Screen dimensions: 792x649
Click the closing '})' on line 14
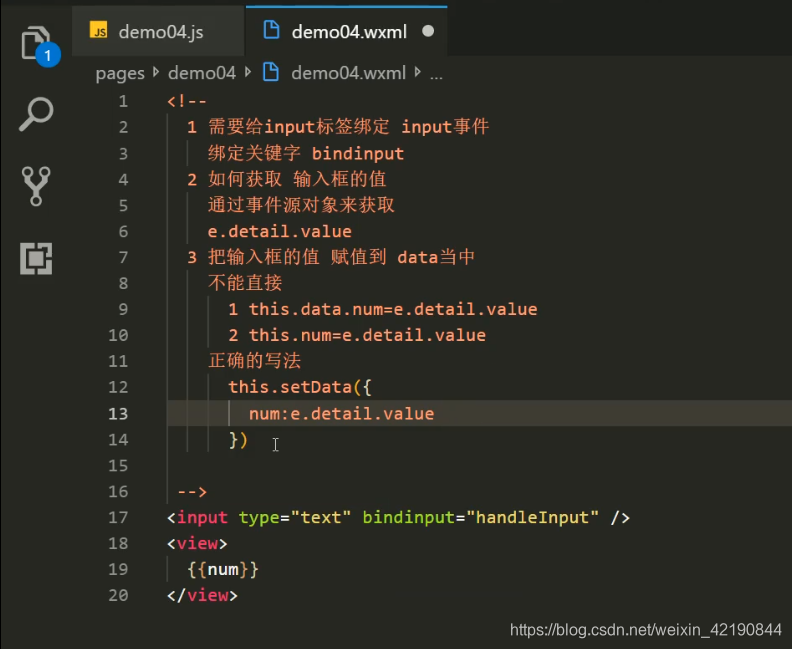point(238,440)
